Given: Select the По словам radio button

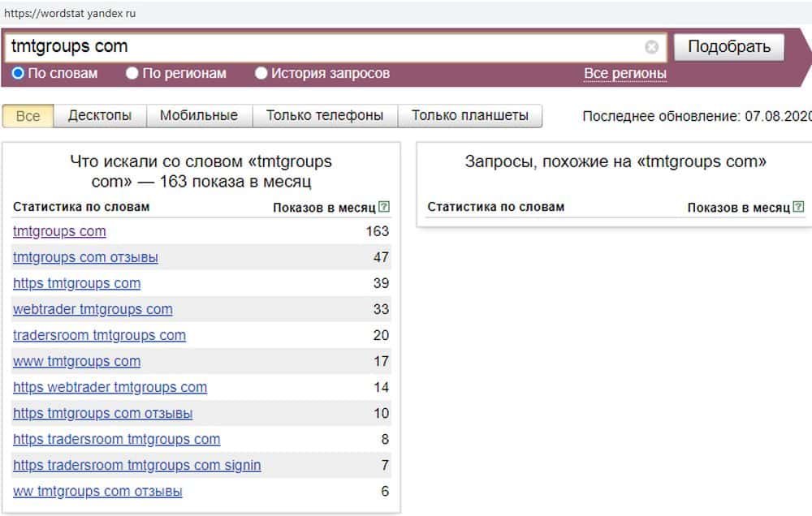Looking at the screenshot, I should tap(18, 74).
